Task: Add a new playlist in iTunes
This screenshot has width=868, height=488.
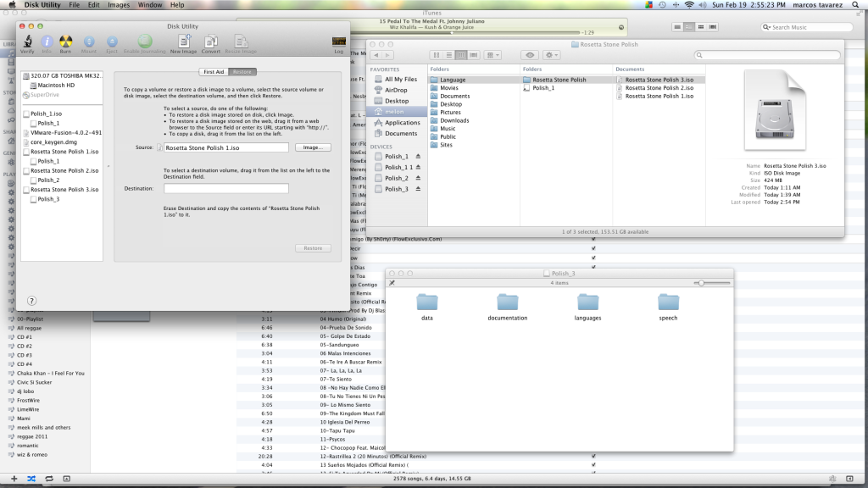Action: (14, 479)
